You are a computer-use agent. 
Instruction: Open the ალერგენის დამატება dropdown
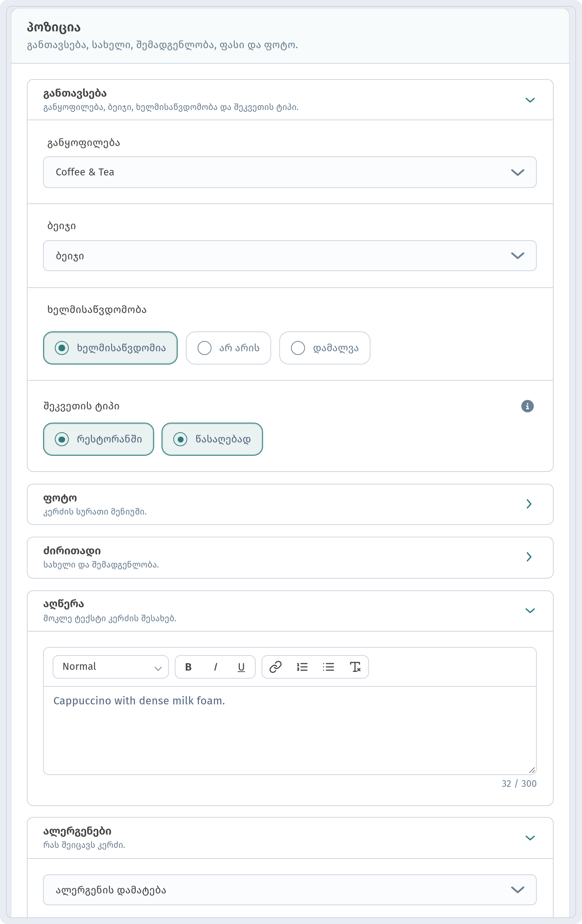click(x=290, y=890)
